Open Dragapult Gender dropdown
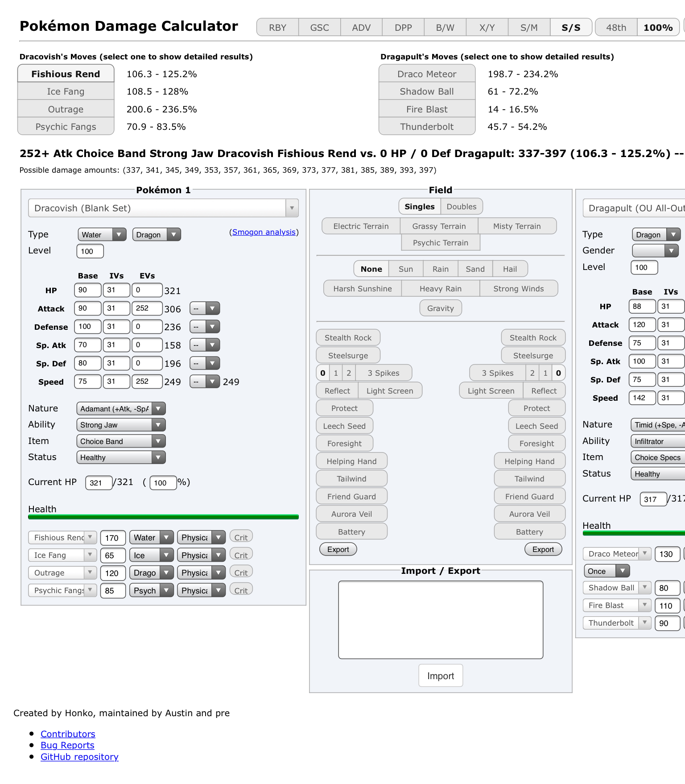 tap(655, 251)
